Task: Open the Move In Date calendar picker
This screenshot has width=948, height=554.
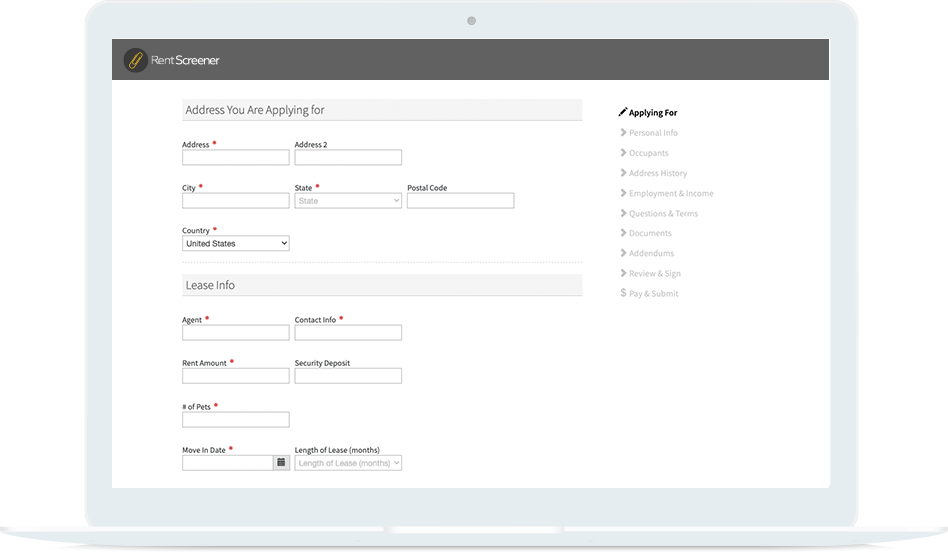Action: pyautogui.click(x=281, y=463)
